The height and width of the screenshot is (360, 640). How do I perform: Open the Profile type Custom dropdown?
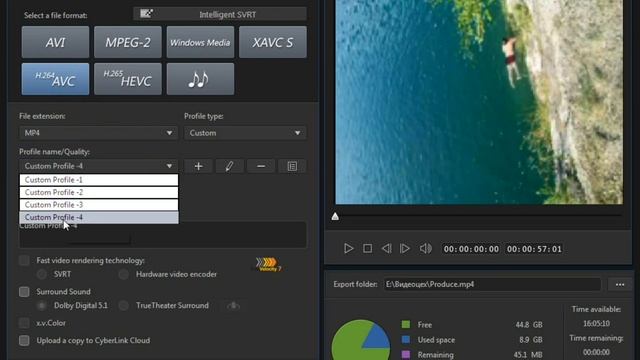[245, 133]
